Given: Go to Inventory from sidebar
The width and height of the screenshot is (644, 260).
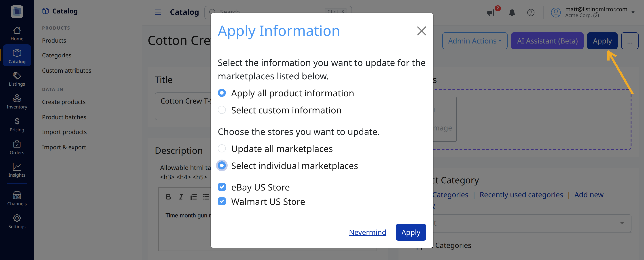Looking at the screenshot, I should click(17, 102).
